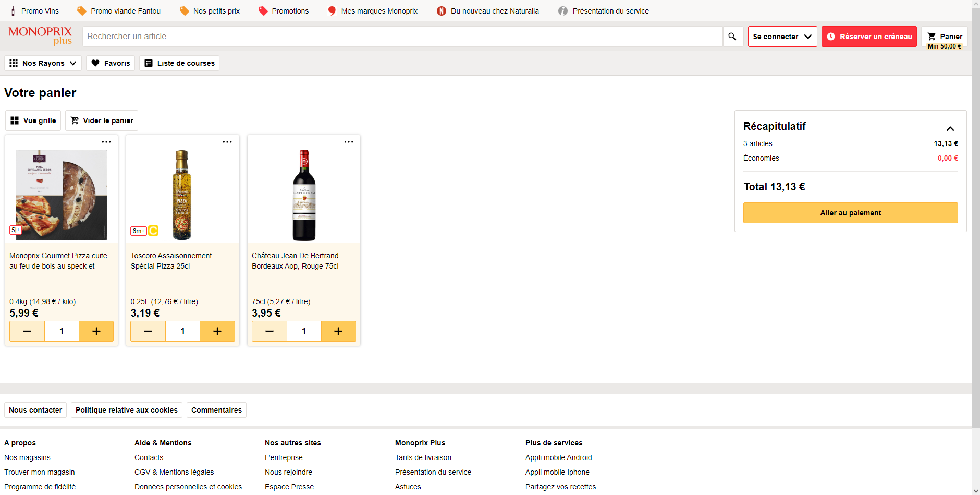Increase Toscoro Assaisonnement quantity
980x495 pixels.
tap(217, 331)
